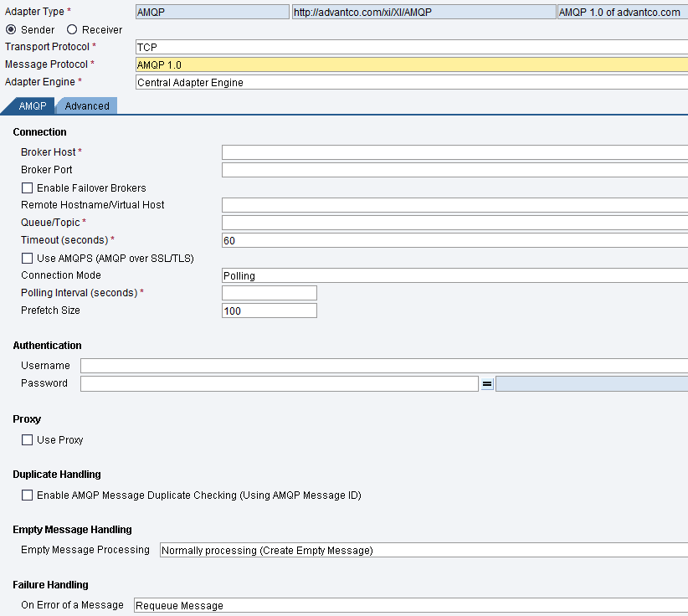688x616 pixels.
Task: Open the Transport Protocol dropdown
Action: (x=410, y=47)
